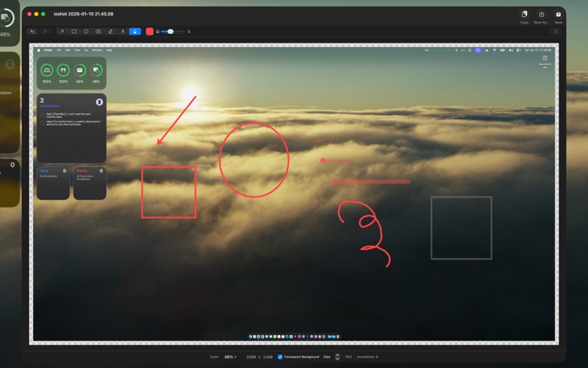Deselect the active blur droplet tool

coord(135,32)
